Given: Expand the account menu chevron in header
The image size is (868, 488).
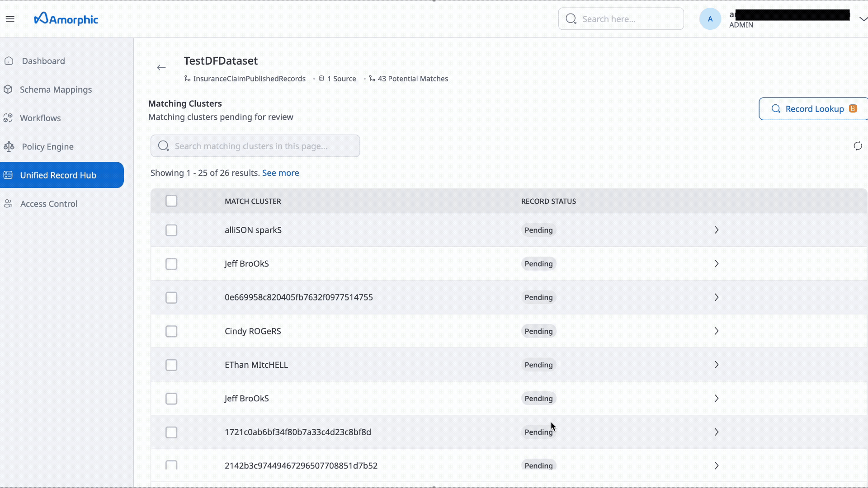Looking at the screenshot, I should point(863,19).
